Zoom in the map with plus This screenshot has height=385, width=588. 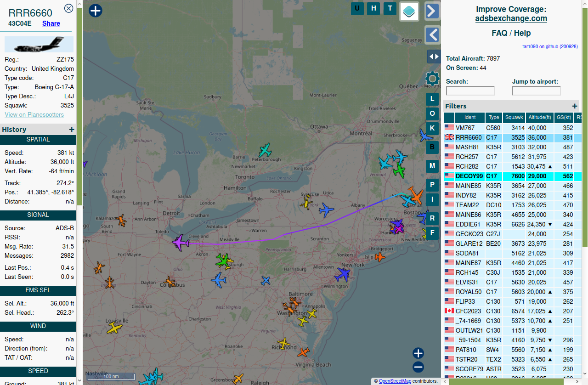[418, 353]
